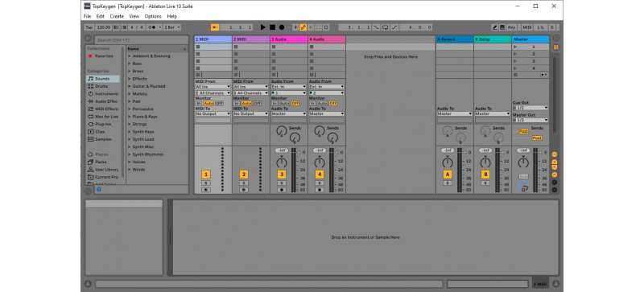The image size is (644, 292).
Task: Expand the Synth Lead folder
Action: click(x=129, y=139)
